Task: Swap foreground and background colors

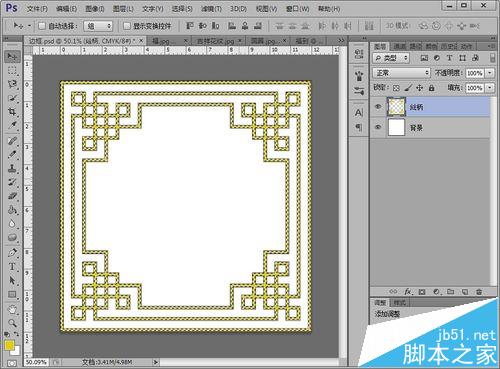Action: [16, 334]
